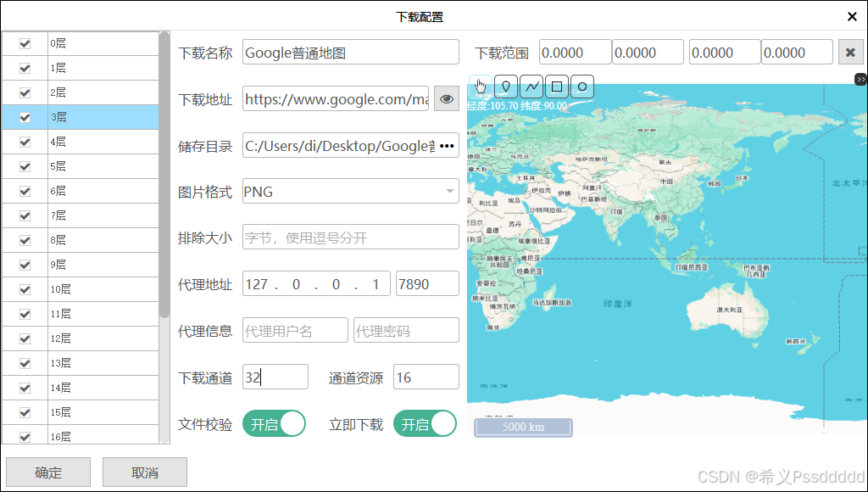Screen dimensions: 868x492
Task: Click the 确定 button
Action: [48, 472]
